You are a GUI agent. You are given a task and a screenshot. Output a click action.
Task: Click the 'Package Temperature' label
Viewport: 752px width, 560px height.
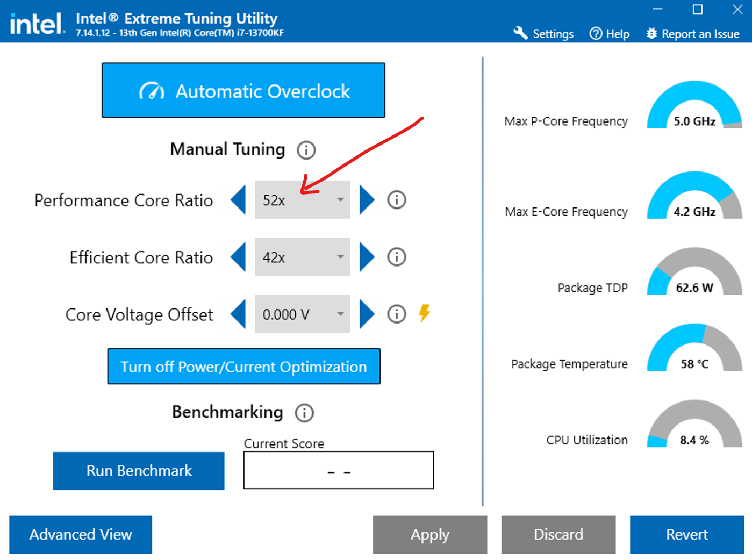point(569,364)
